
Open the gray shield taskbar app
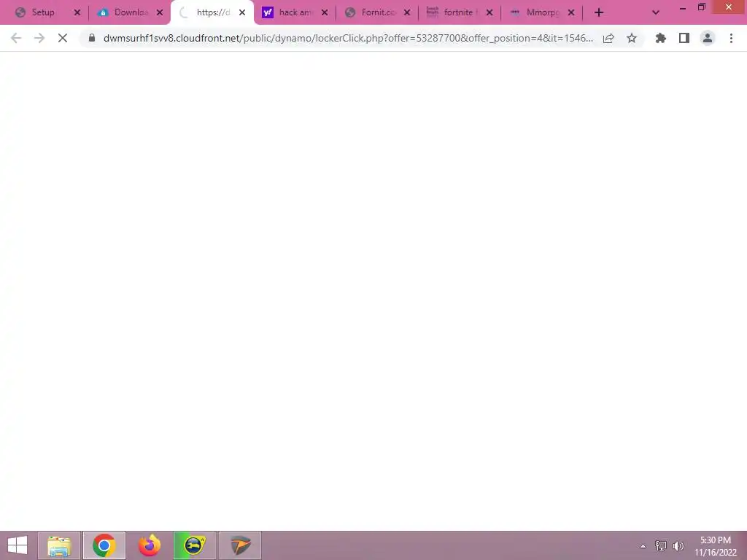(240, 545)
